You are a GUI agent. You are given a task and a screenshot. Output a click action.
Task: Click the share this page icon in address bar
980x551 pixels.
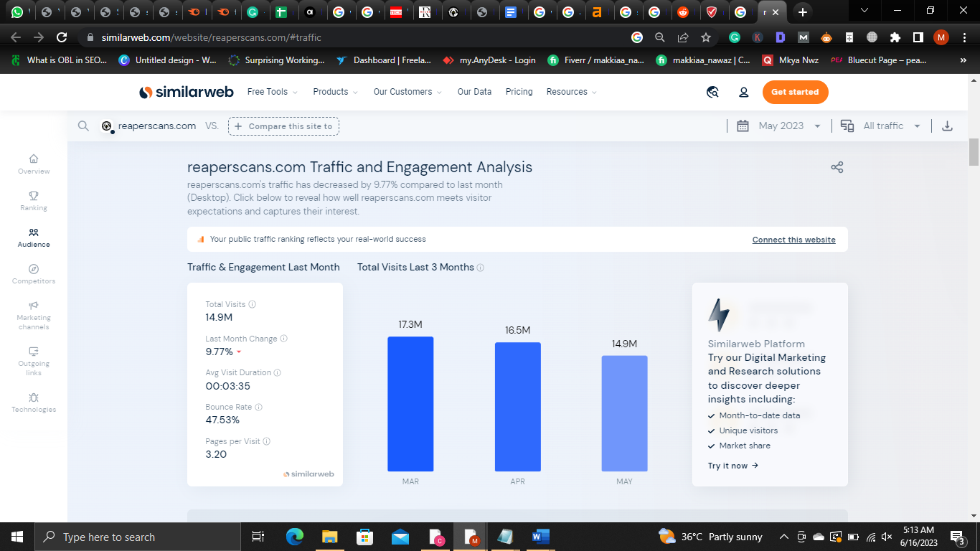coord(683,37)
